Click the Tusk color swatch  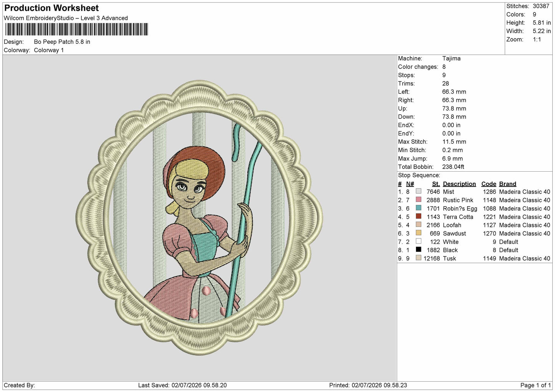419,258
